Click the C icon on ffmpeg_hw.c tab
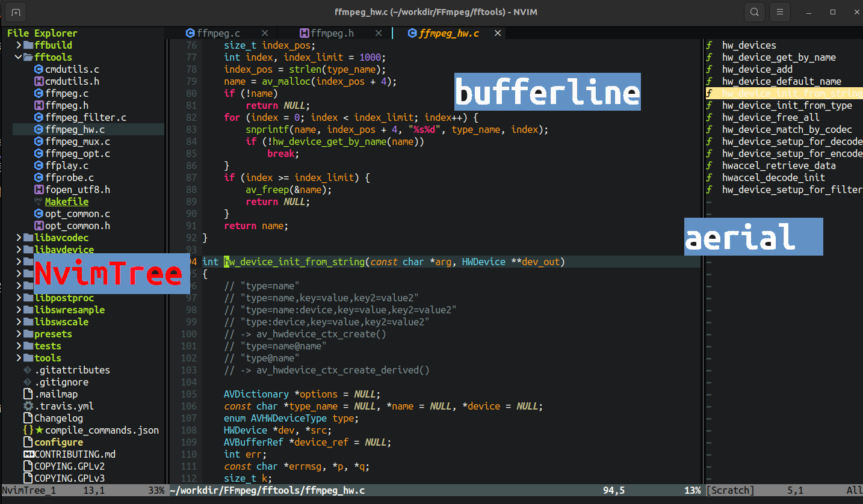The height and width of the screenshot is (504, 863). coord(412,33)
